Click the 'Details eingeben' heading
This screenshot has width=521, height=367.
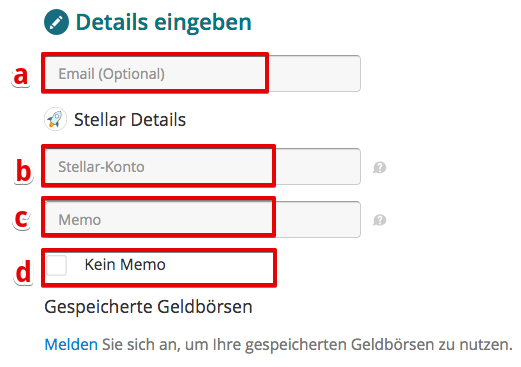pos(164,22)
